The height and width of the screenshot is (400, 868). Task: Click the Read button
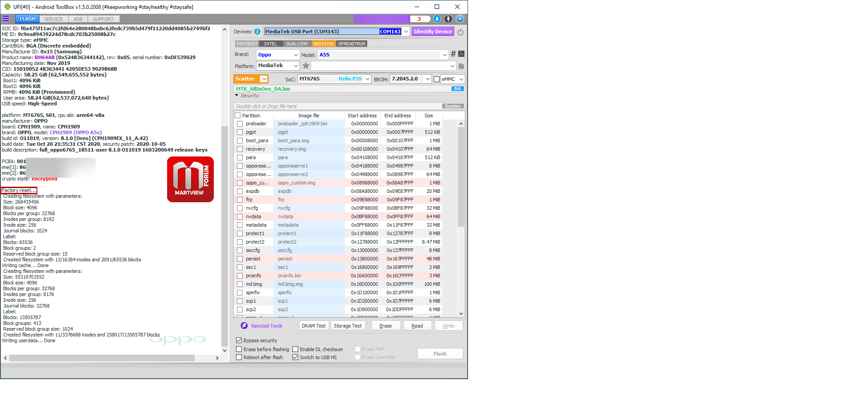(x=417, y=326)
